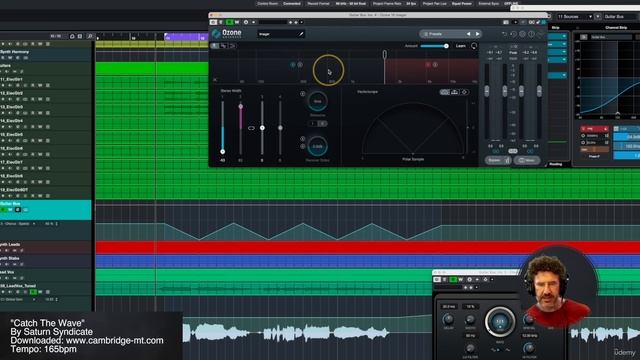The image size is (640, 360).
Task: Select the Synth Leads track
Action: pyautogui.click(x=46, y=247)
